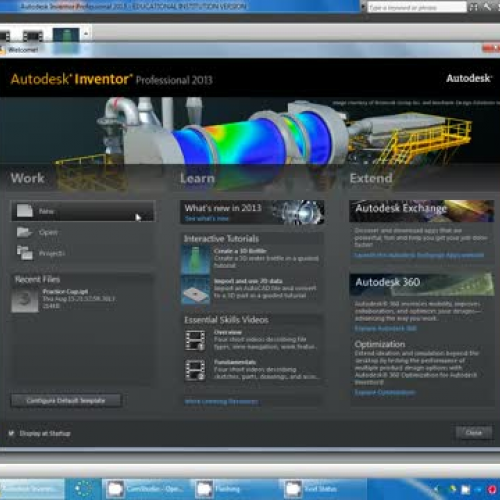Click the Import and use 2D data thumbnail
The image size is (500, 500).
point(196,290)
